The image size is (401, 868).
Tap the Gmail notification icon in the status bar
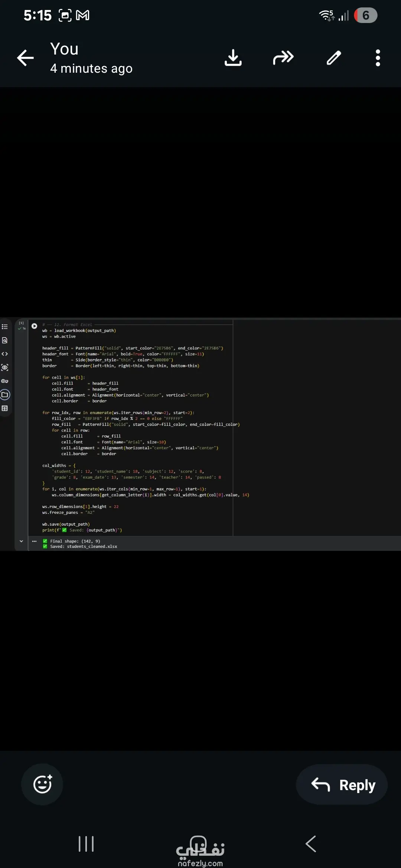pyautogui.click(x=82, y=15)
